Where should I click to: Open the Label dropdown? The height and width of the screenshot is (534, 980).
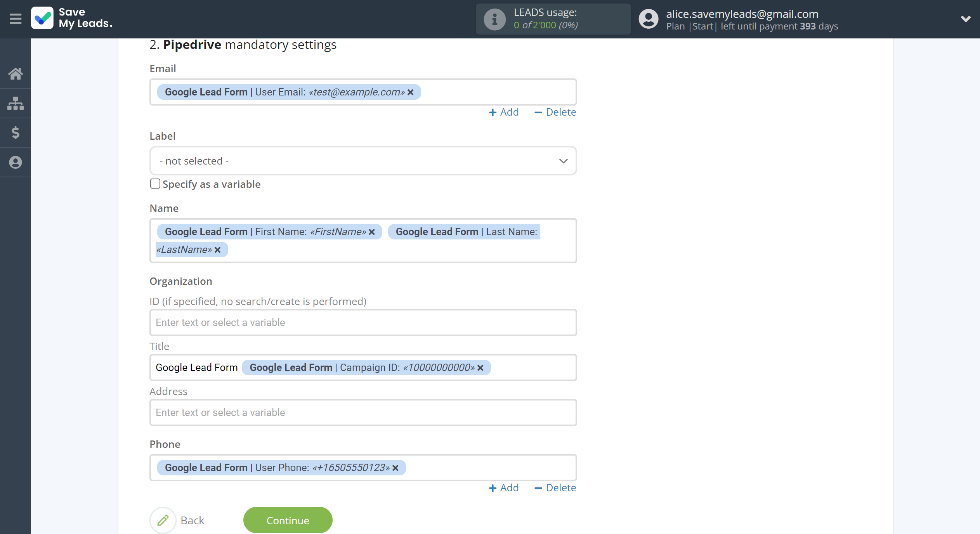tap(363, 161)
